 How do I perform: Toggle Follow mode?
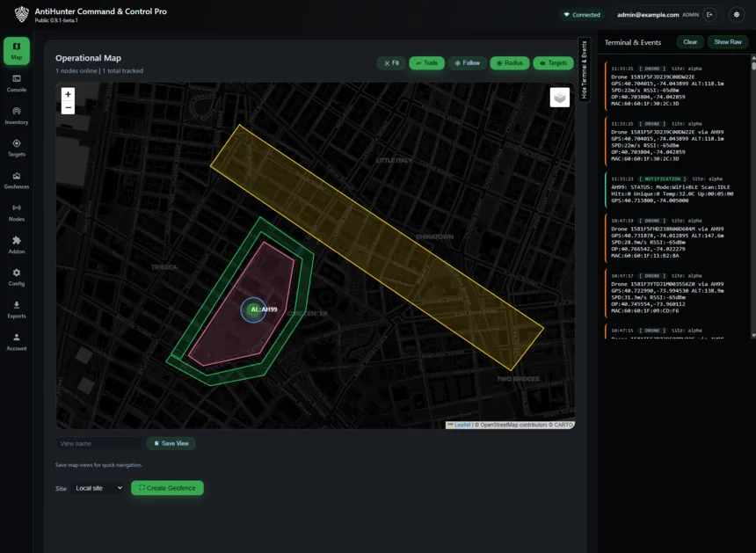467,63
